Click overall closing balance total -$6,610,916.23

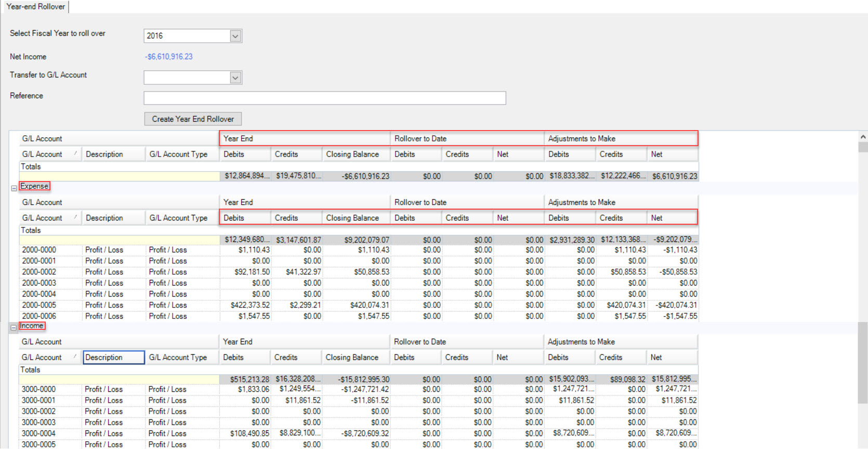(357, 176)
